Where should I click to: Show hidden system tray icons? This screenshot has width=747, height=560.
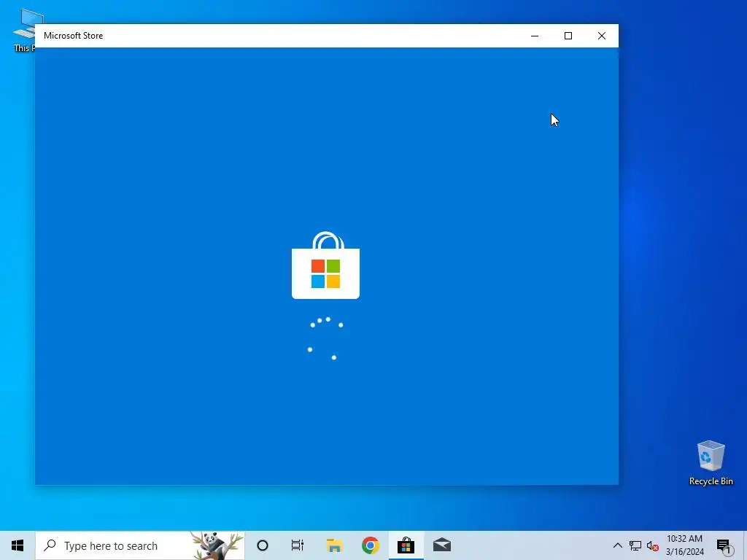tap(617, 545)
